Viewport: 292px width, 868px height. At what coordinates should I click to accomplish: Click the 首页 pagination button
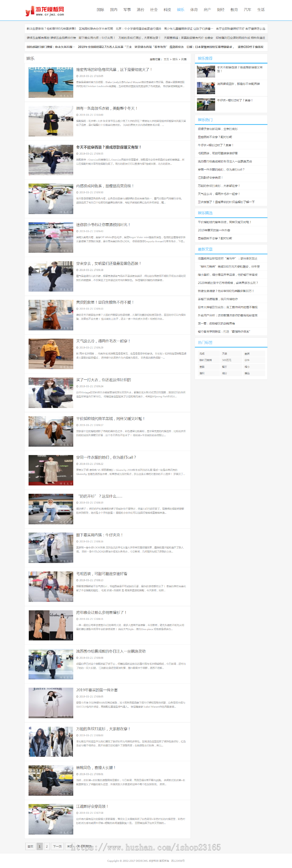tap(30, 846)
